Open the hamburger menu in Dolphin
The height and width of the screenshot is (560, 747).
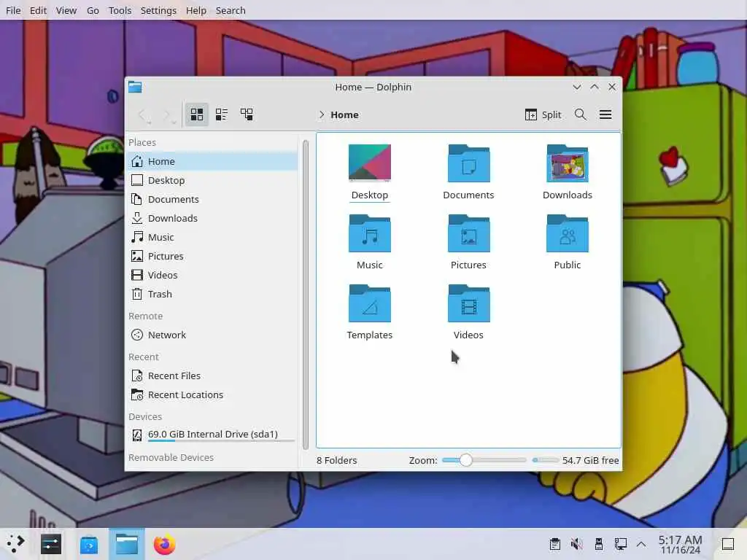tap(605, 114)
